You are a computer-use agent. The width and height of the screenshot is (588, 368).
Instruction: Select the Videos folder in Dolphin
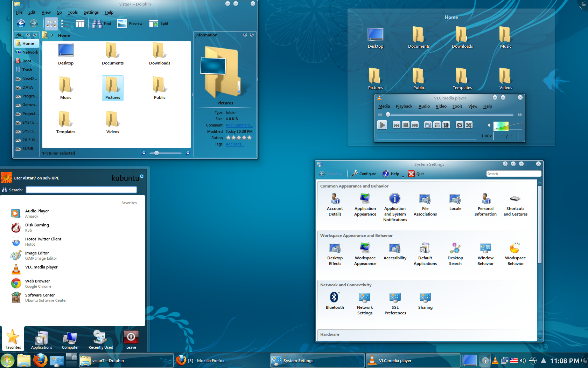[x=113, y=123]
